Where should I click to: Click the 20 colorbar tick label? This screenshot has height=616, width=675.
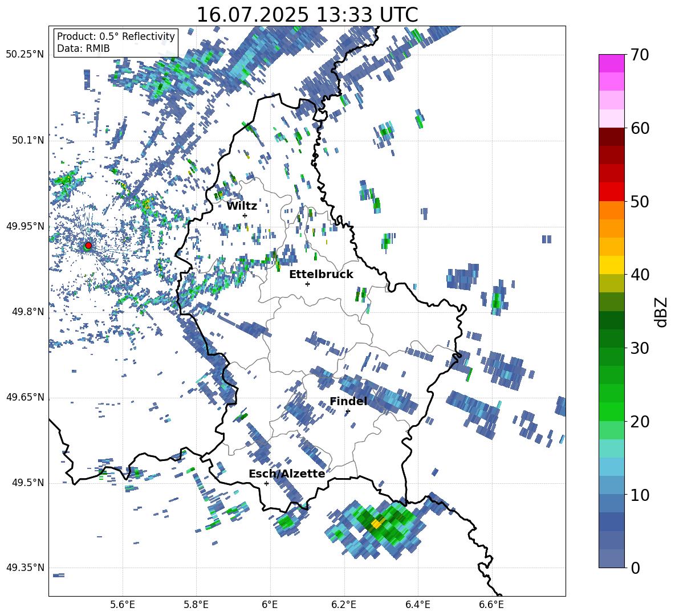[640, 422]
